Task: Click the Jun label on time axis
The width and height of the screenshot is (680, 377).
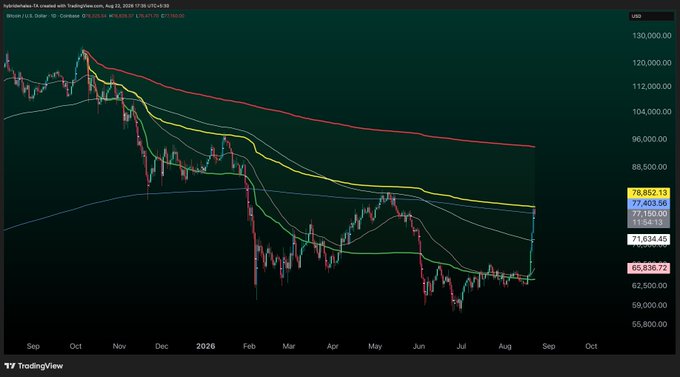Action: [x=418, y=346]
